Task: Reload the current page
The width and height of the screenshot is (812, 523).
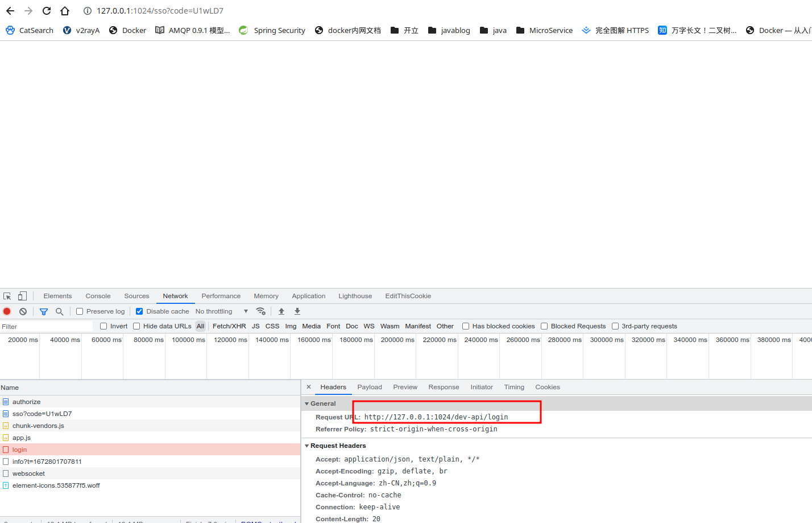Action: click(x=47, y=11)
